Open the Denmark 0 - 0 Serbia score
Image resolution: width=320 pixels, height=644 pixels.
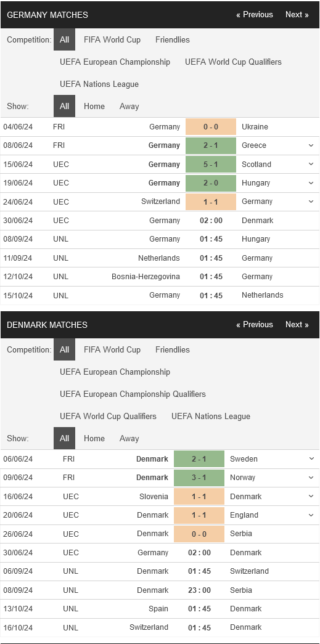(x=199, y=534)
